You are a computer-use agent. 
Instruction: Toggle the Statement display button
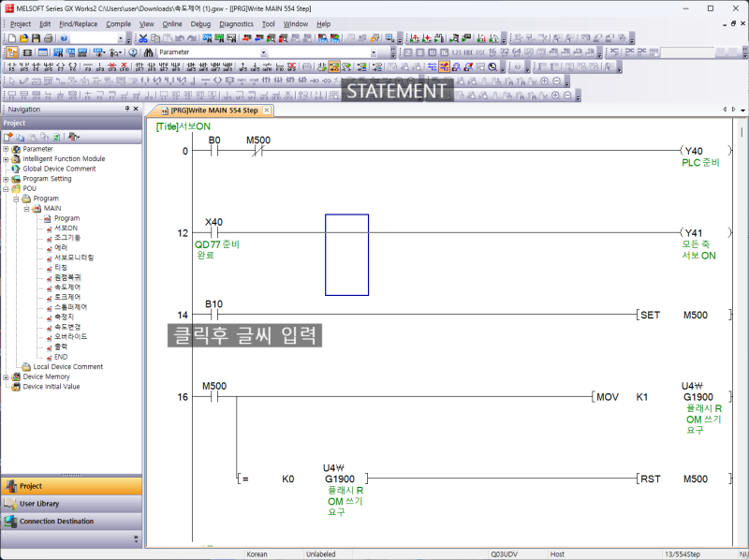point(334,66)
